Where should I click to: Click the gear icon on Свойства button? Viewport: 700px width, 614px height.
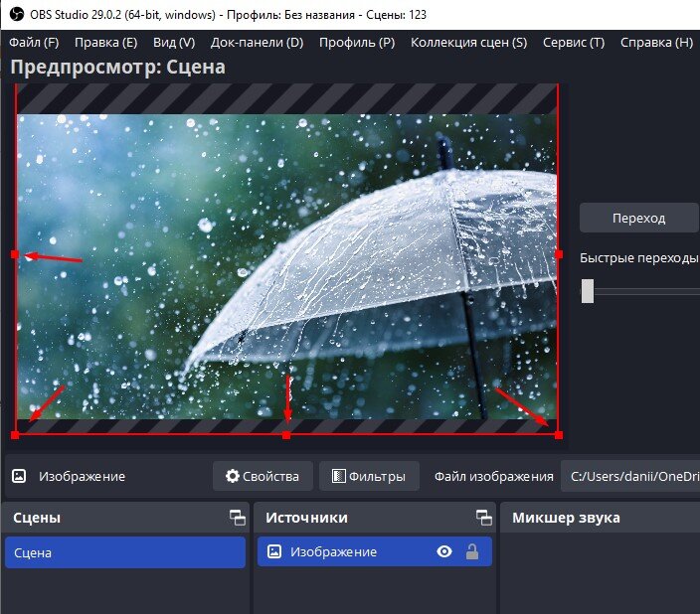click(x=232, y=476)
